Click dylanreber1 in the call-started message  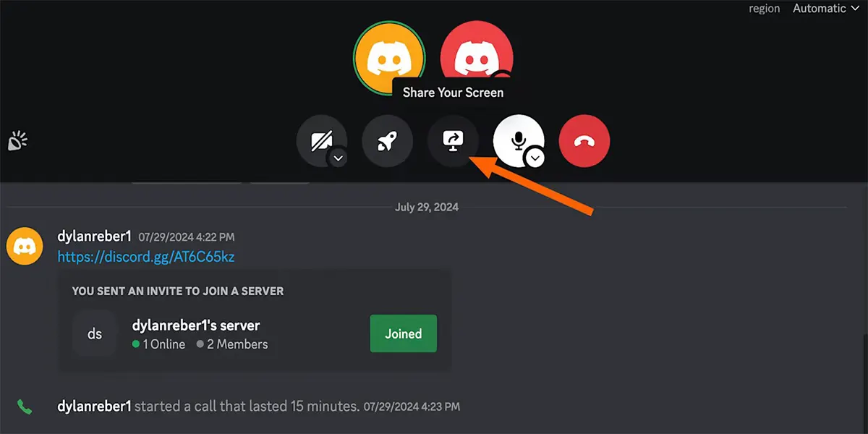pyautogui.click(x=94, y=407)
